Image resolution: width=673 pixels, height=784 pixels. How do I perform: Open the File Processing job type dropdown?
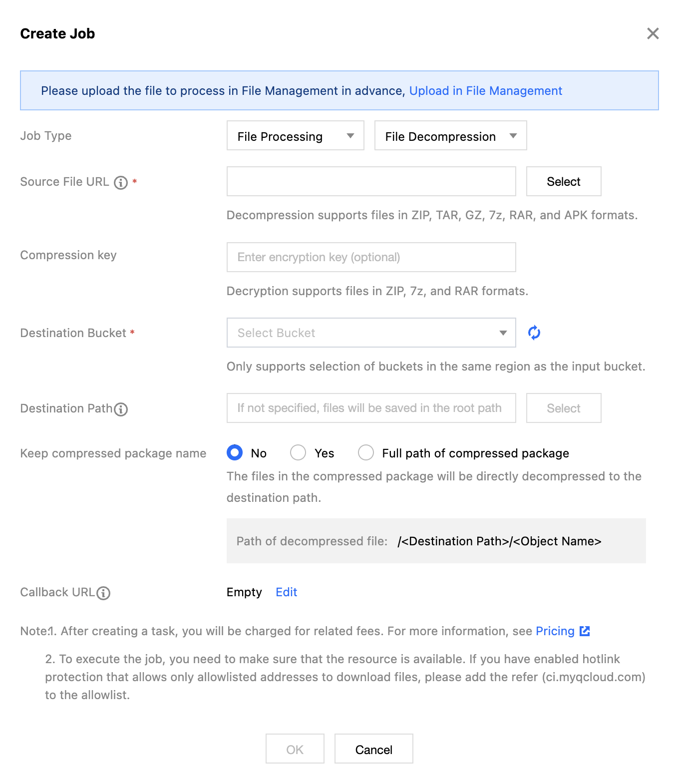[295, 136]
